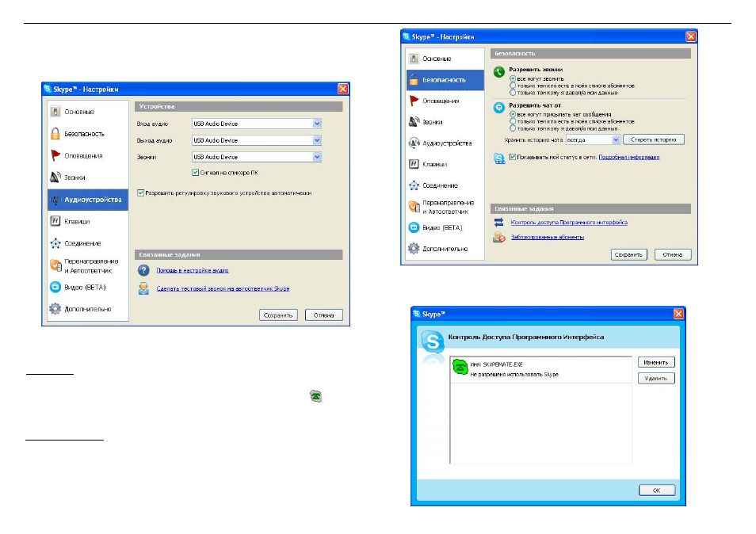This screenshot has height=534, width=756.
Task: Open Перенаправление и Автоответчик in security settings window
Action: [x=445, y=207]
